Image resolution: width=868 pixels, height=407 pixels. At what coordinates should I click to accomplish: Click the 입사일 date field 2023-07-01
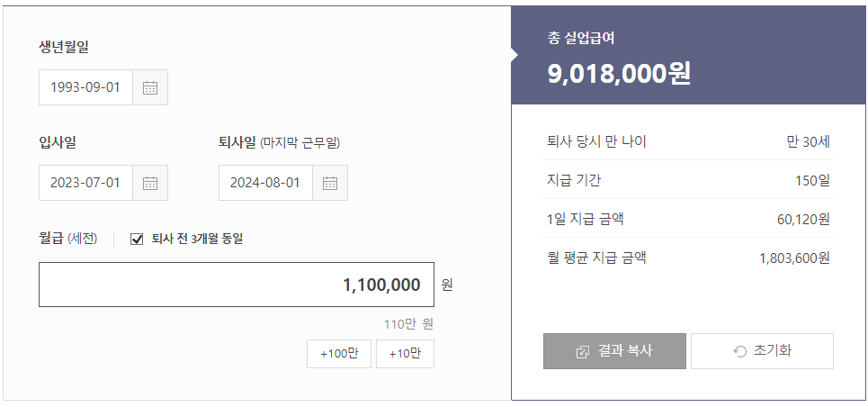point(85,183)
